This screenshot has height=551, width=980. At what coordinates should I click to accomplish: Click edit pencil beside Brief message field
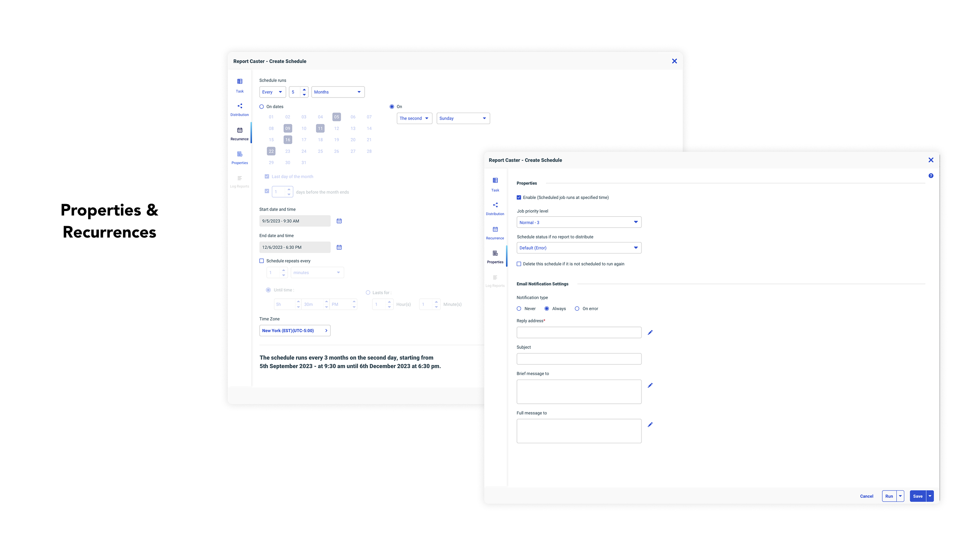click(650, 385)
